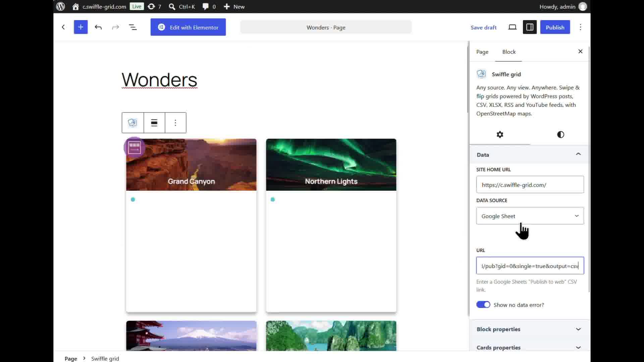Select the Northern Lights card image
This screenshot has height=362, width=644.
[331, 165]
